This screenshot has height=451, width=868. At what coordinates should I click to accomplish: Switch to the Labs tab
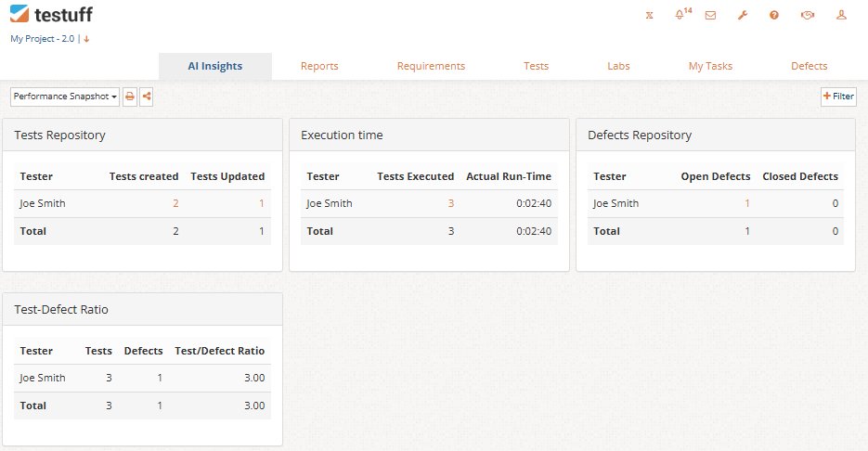click(618, 66)
